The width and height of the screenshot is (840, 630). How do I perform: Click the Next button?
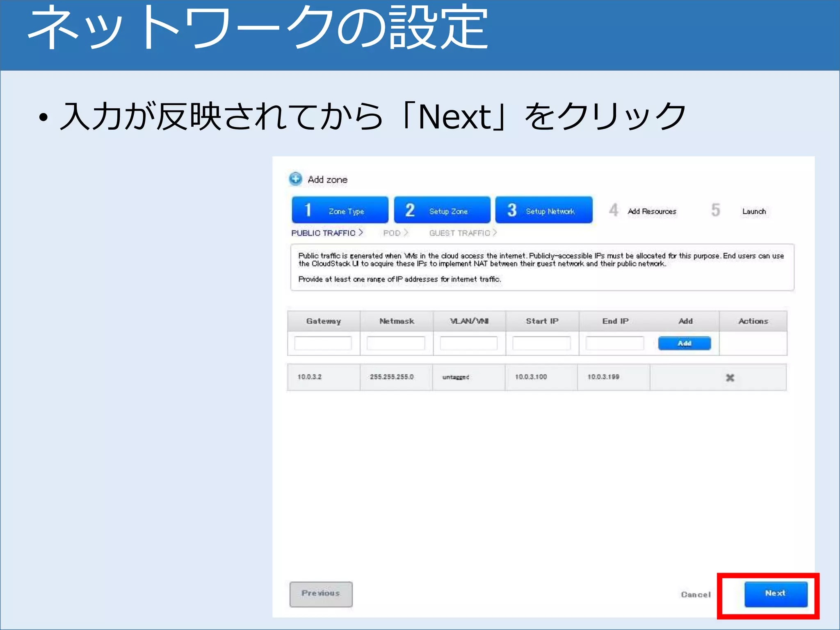[776, 594]
